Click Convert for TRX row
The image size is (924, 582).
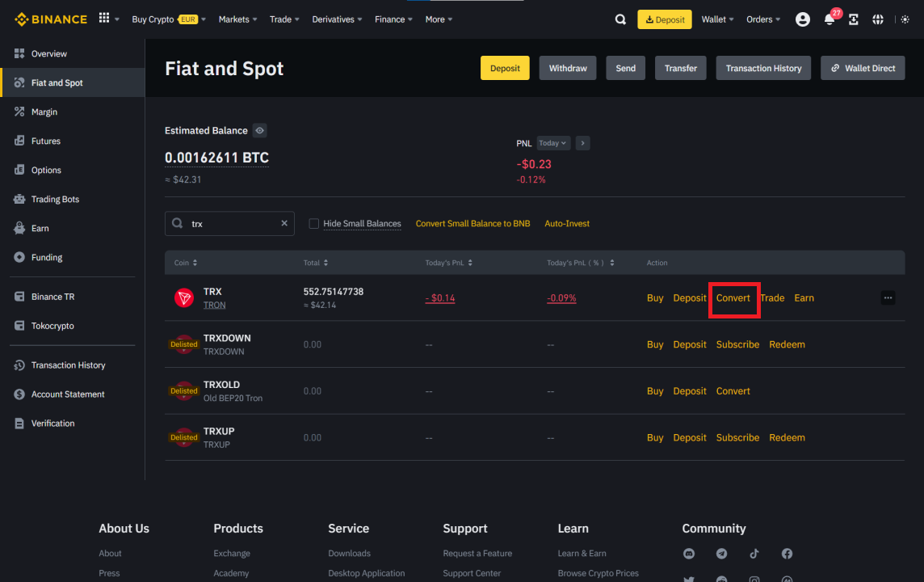pyautogui.click(x=733, y=297)
